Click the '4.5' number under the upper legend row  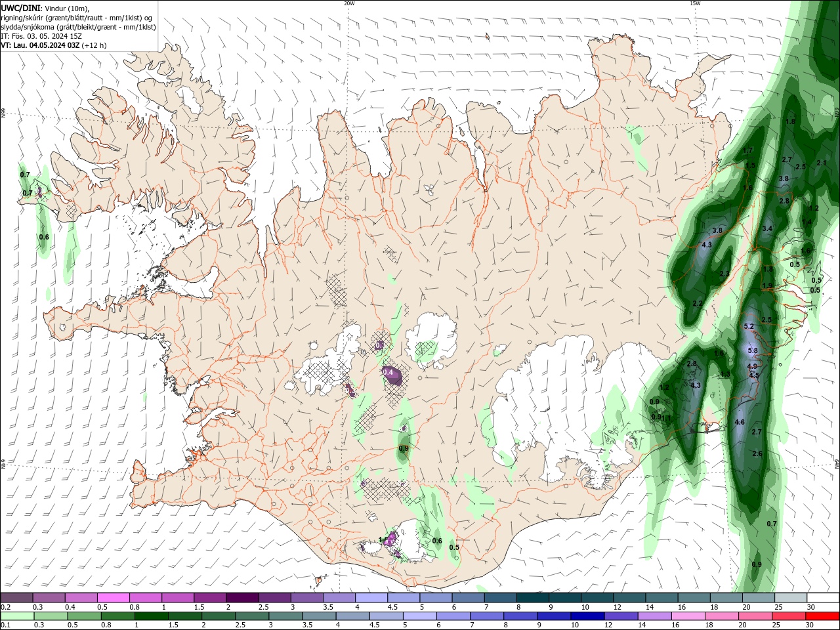(392, 607)
